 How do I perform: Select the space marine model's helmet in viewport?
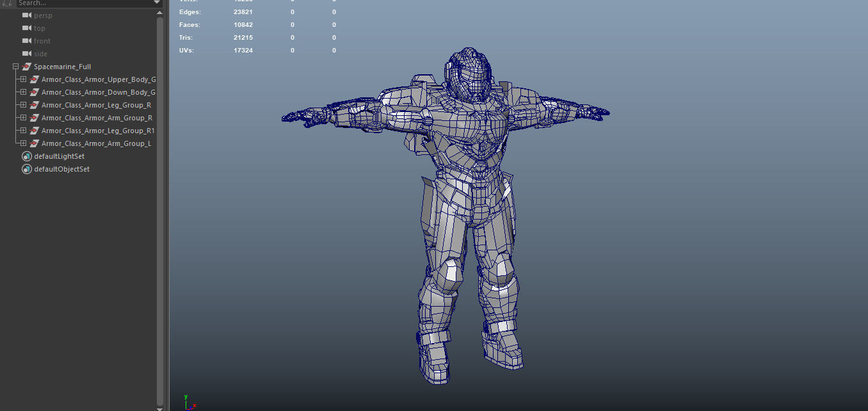pyautogui.click(x=469, y=74)
